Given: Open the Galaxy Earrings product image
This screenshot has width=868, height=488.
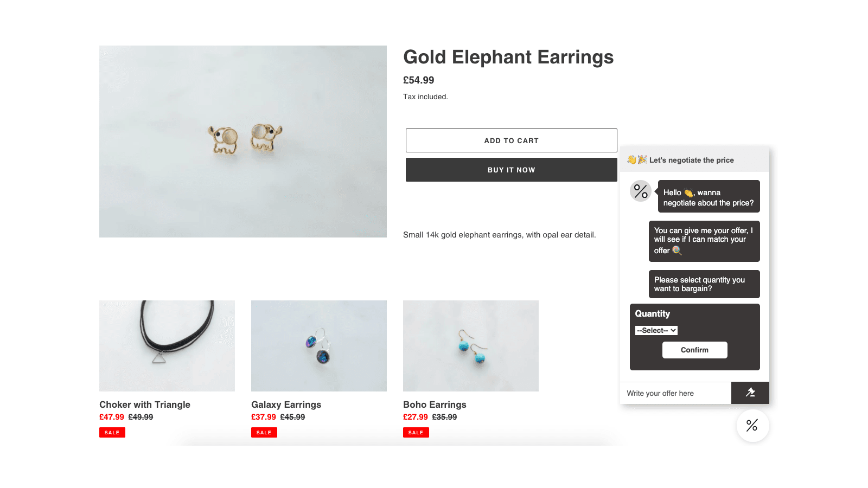Looking at the screenshot, I should tap(319, 346).
